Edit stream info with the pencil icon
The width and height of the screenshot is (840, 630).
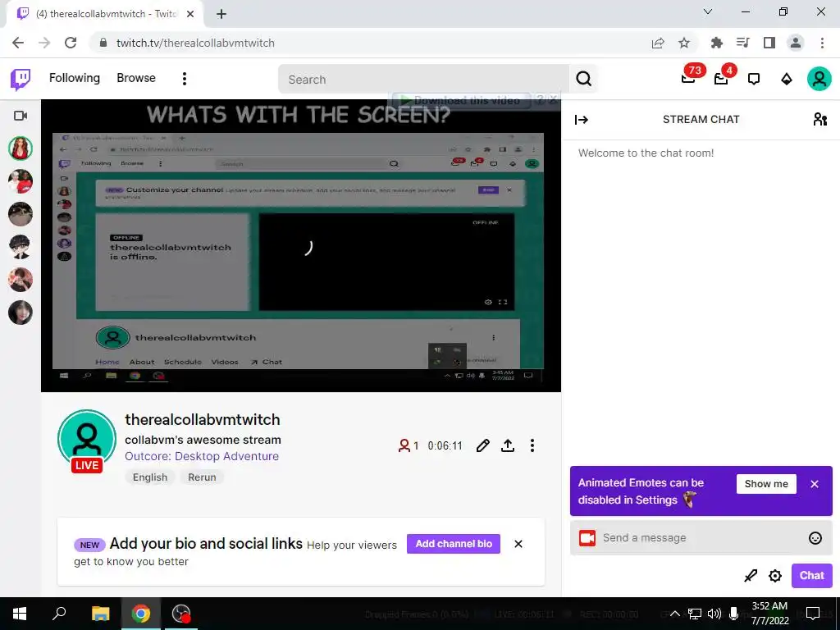pos(482,445)
